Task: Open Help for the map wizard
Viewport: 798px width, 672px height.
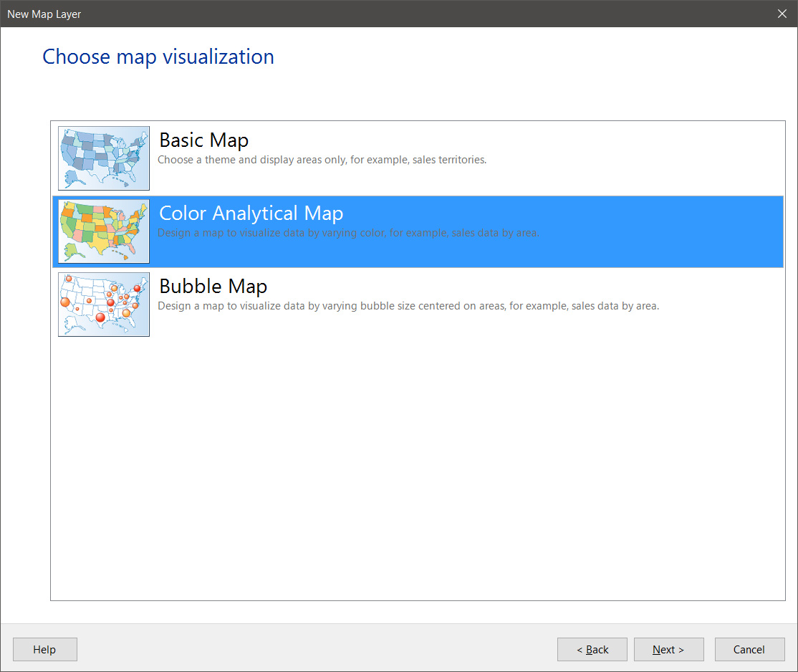Action: pos(44,649)
